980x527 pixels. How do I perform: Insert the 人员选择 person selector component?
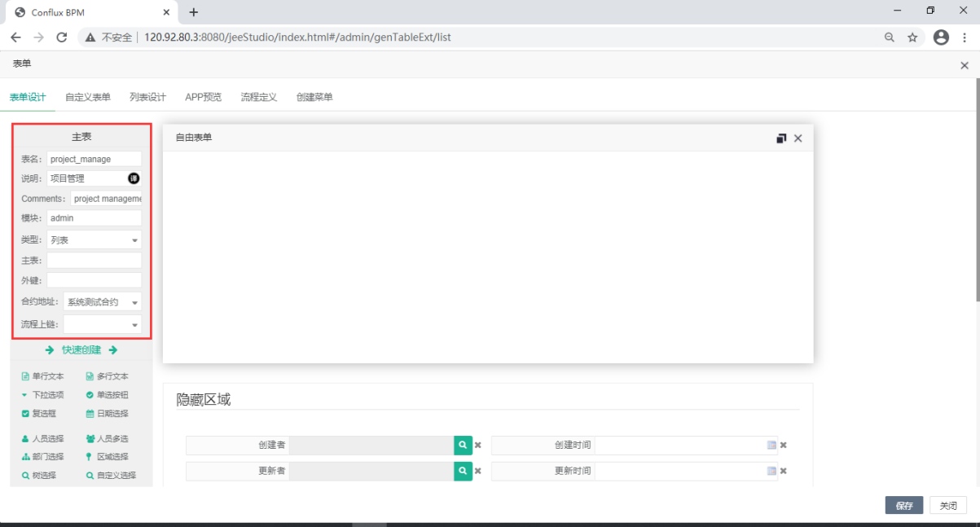(x=42, y=438)
